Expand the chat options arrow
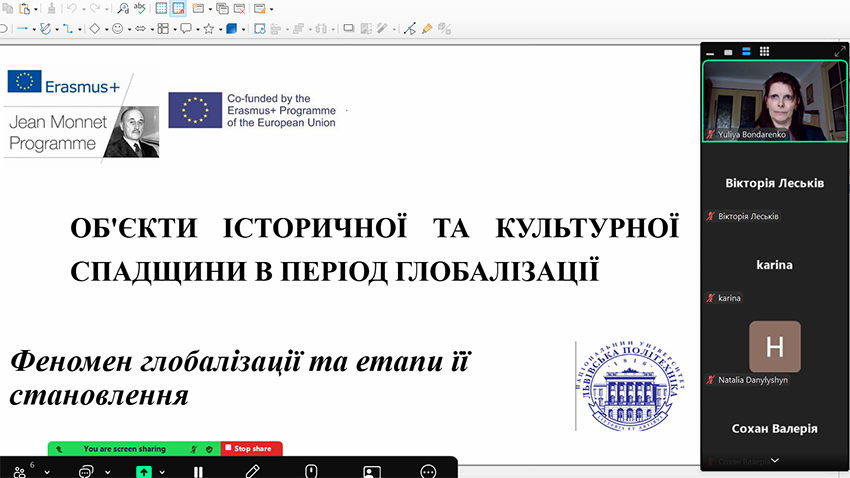The image size is (850, 478). [106, 471]
